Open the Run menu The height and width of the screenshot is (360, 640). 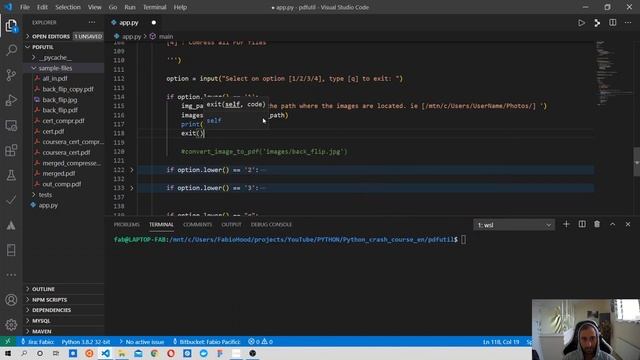130,7
